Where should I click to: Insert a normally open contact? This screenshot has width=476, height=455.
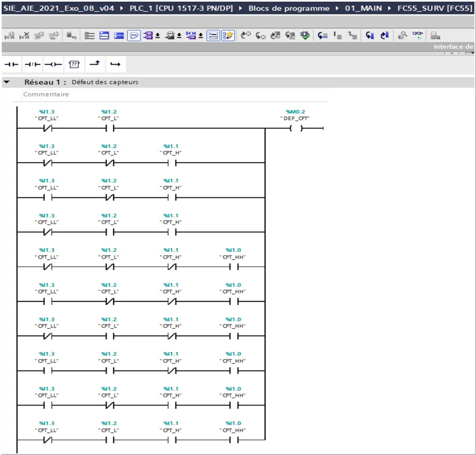pyautogui.click(x=11, y=64)
